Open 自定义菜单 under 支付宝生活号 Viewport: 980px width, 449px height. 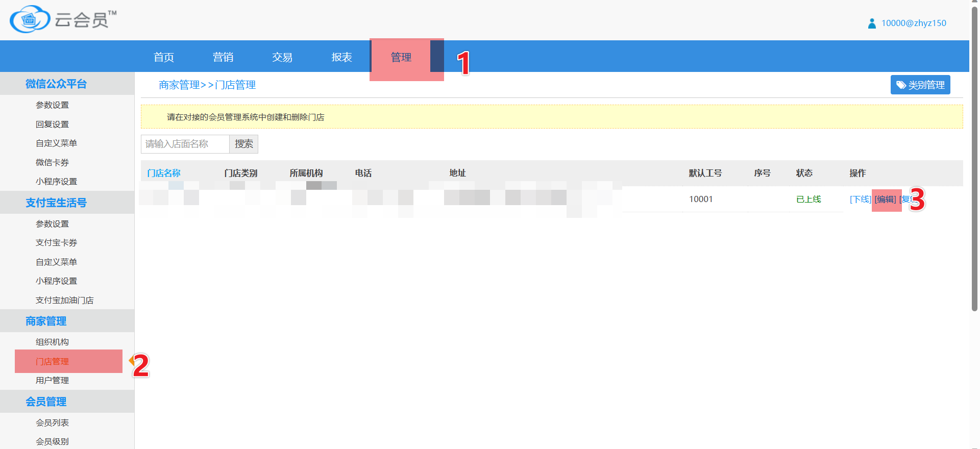pos(56,262)
